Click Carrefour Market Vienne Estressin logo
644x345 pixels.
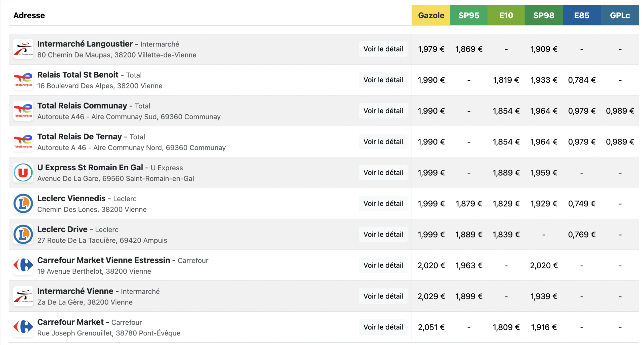[23, 265]
